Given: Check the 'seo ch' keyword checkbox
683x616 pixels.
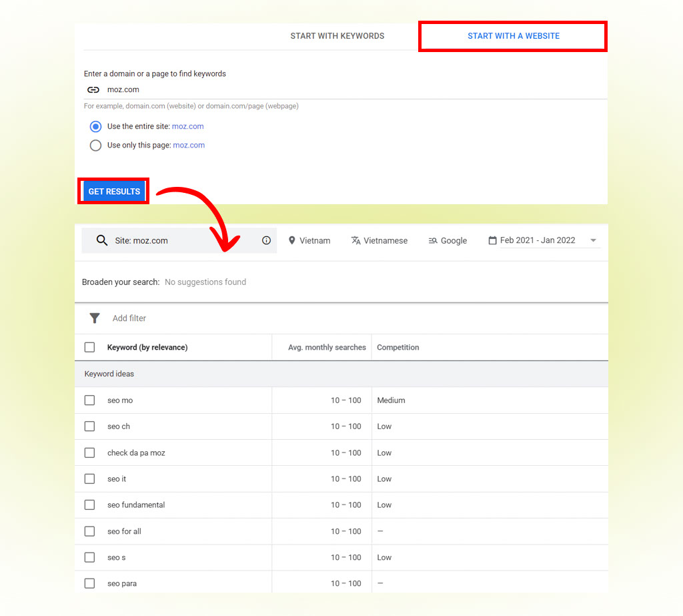Looking at the screenshot, I should 90,426.
